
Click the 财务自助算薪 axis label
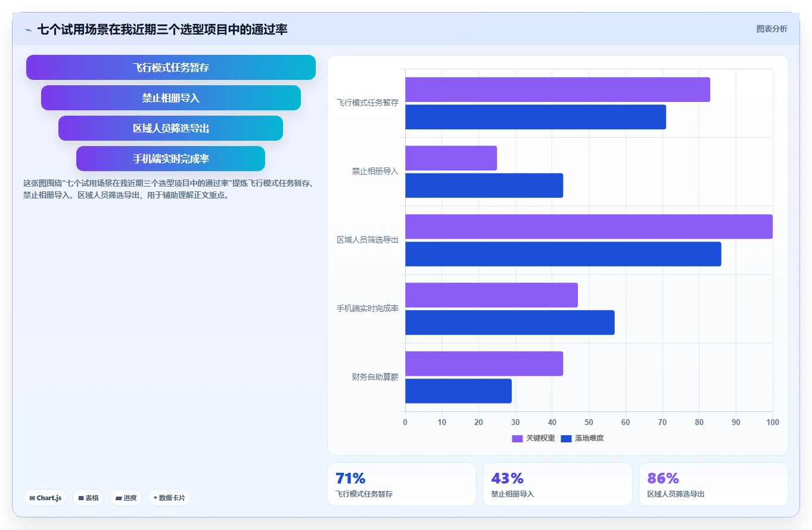tap(375, 377)
